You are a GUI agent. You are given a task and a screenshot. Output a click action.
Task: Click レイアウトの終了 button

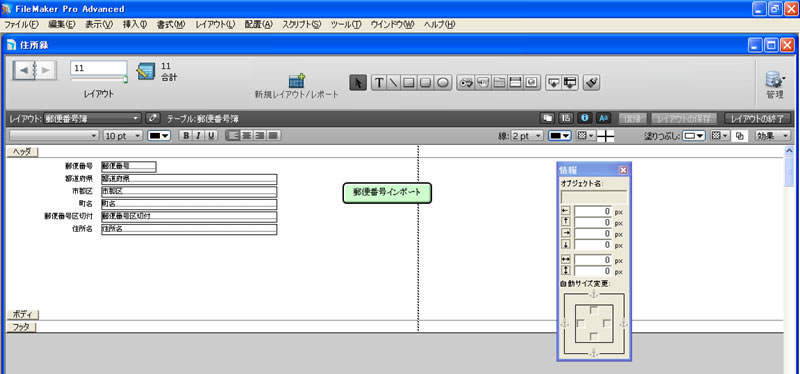[757, 118]
